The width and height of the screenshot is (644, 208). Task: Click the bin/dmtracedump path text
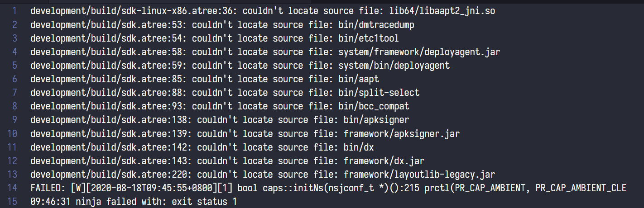coord(376,24)
